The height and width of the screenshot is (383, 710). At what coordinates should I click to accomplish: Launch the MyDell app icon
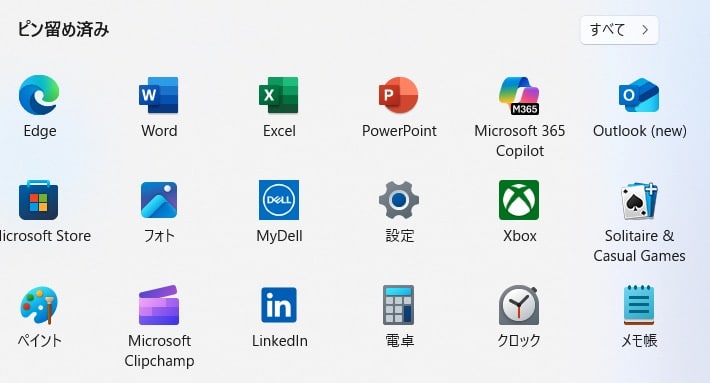[x=279, y=200]
